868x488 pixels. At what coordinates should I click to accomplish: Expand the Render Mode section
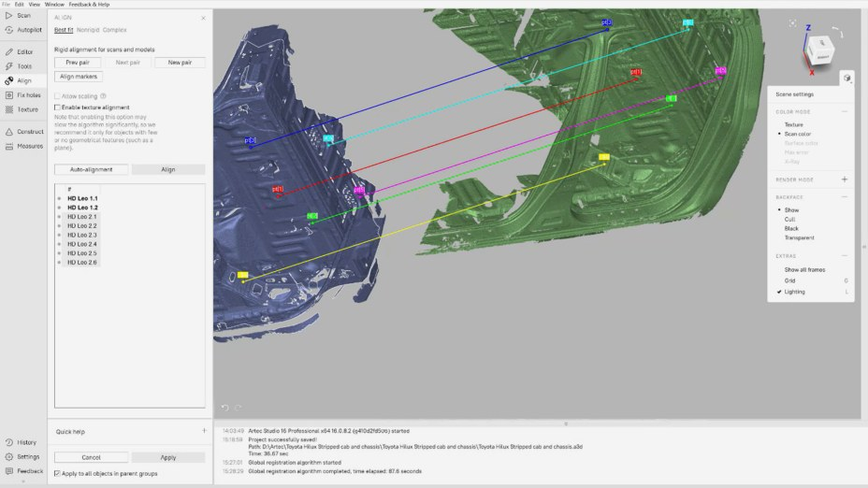click(845, 179)
